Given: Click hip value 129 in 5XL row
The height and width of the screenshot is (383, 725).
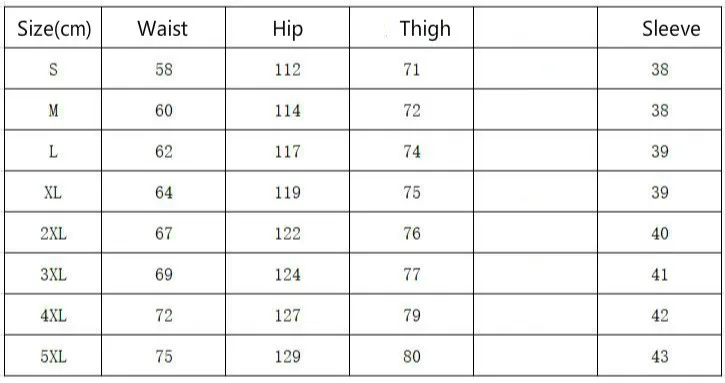Looking at the screenshot, I should [x=288, y=357].
